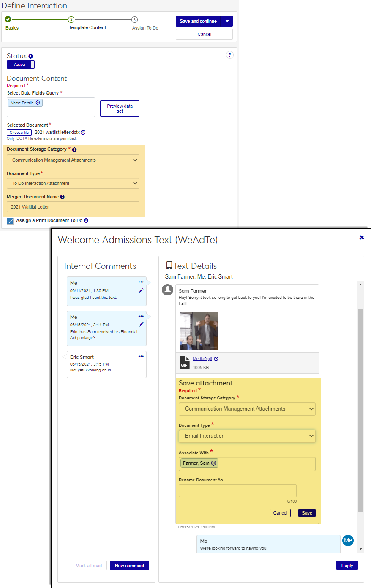
Task: Toggle the Active status switch
Action: tap(21, 65)
